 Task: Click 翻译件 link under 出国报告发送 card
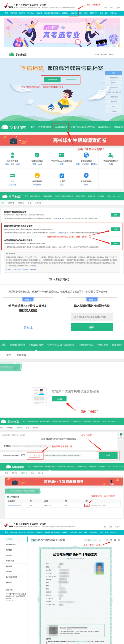pyautogui.click(x=94, y=164)
